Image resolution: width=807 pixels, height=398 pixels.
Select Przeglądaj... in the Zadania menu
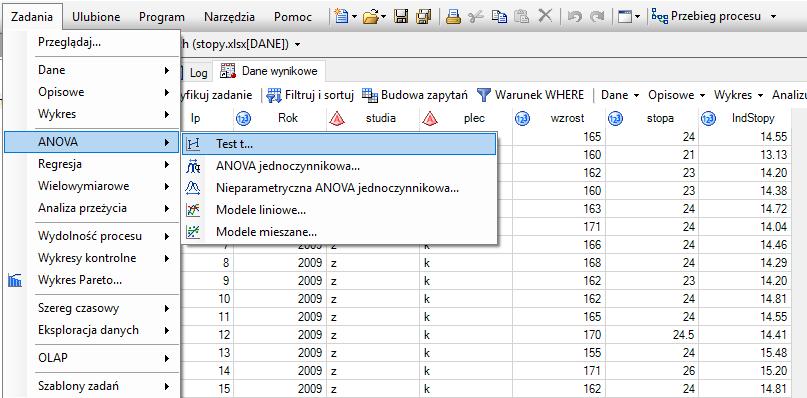tap(92, 43)
